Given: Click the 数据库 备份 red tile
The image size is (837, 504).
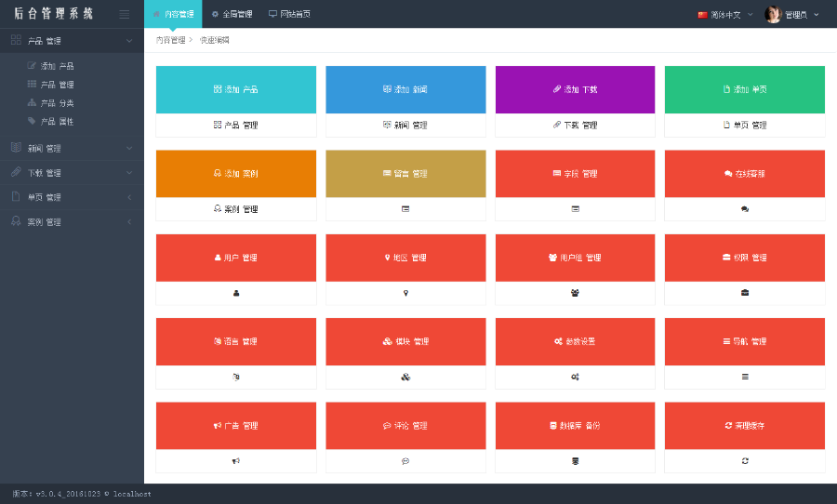Looking at the screenshot, I should 575,426.
